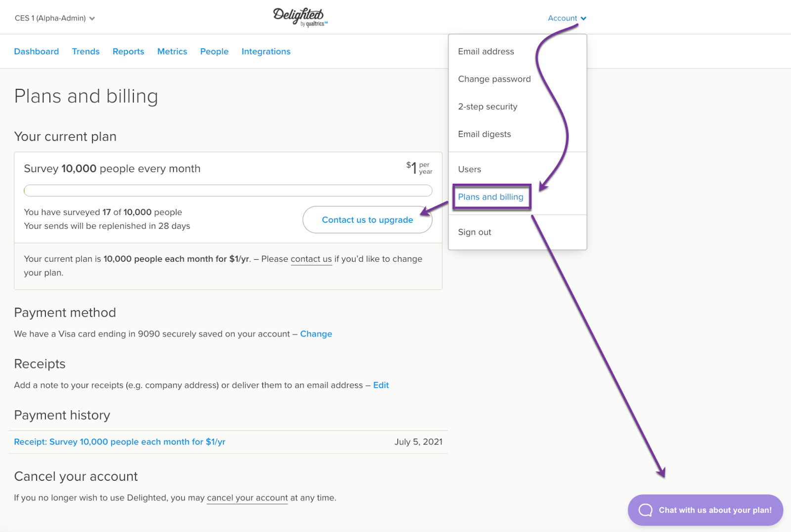
Task: Navigate to the Integrations tab
Action: coord(266,51)
